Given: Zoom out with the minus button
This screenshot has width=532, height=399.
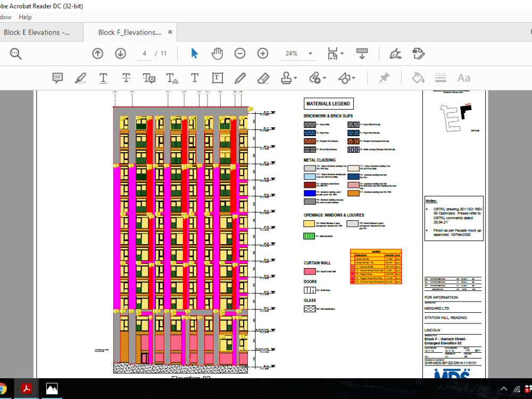Looking at the screenshot, I should 240,54.
